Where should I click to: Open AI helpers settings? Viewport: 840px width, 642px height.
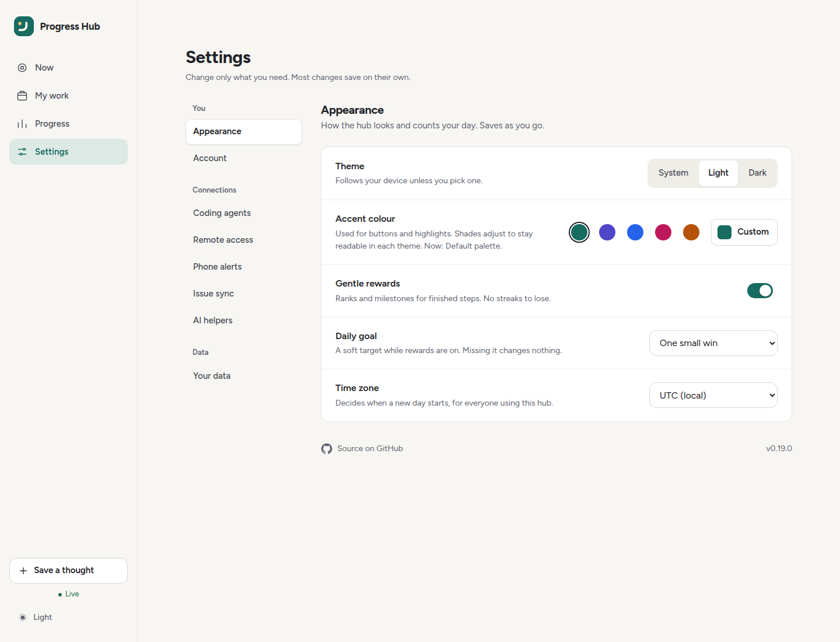tap(244, 320)
